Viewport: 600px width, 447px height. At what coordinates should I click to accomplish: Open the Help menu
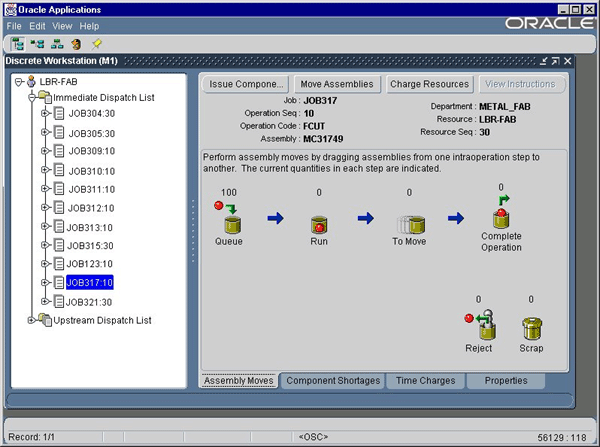pos(90,26)
